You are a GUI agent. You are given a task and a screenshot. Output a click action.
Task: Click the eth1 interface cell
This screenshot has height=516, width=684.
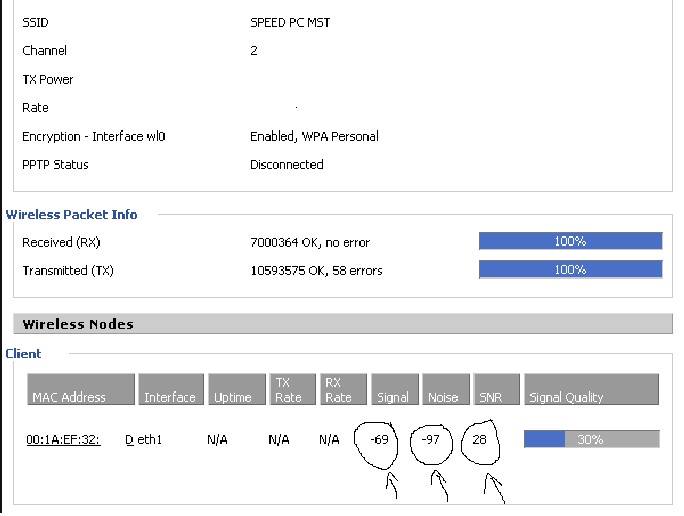150,440
